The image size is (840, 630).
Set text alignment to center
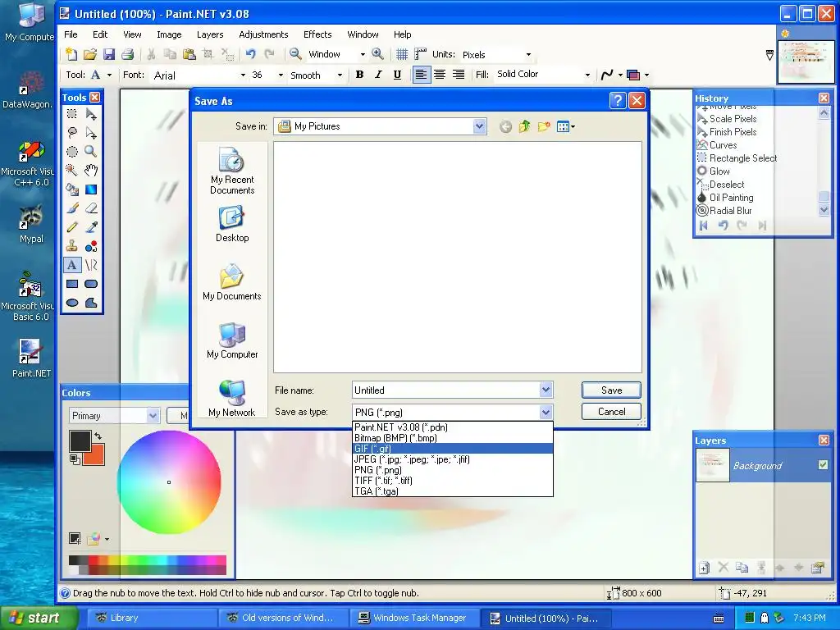coord(440,75)
